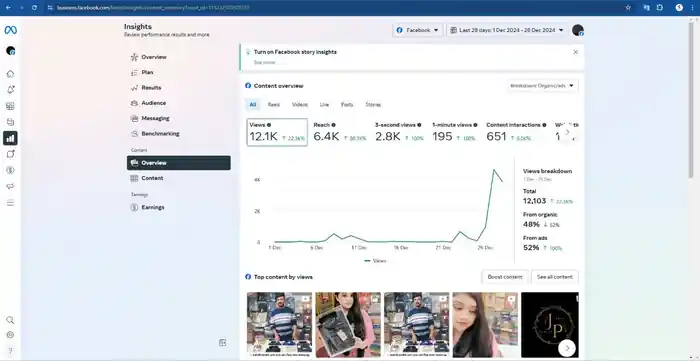This screenshot has height=361, width=700.
Task: Switch to the Videos tab
Action: pyautogui.click(x=300, y=105)
